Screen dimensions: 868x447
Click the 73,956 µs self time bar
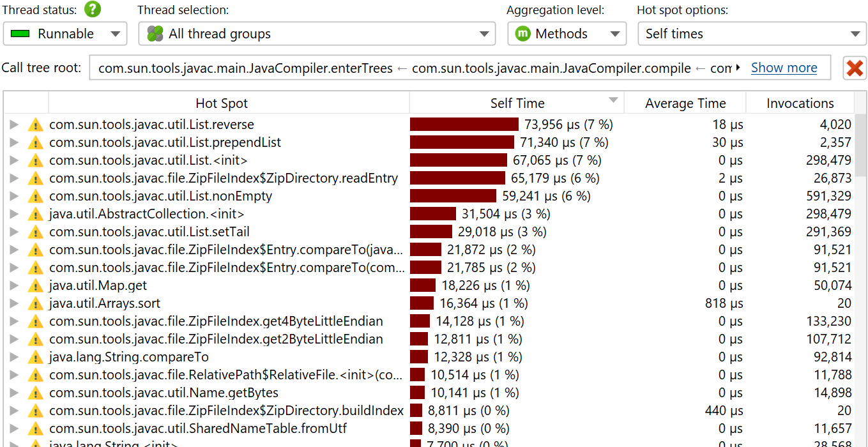click(x=464, y=125)
